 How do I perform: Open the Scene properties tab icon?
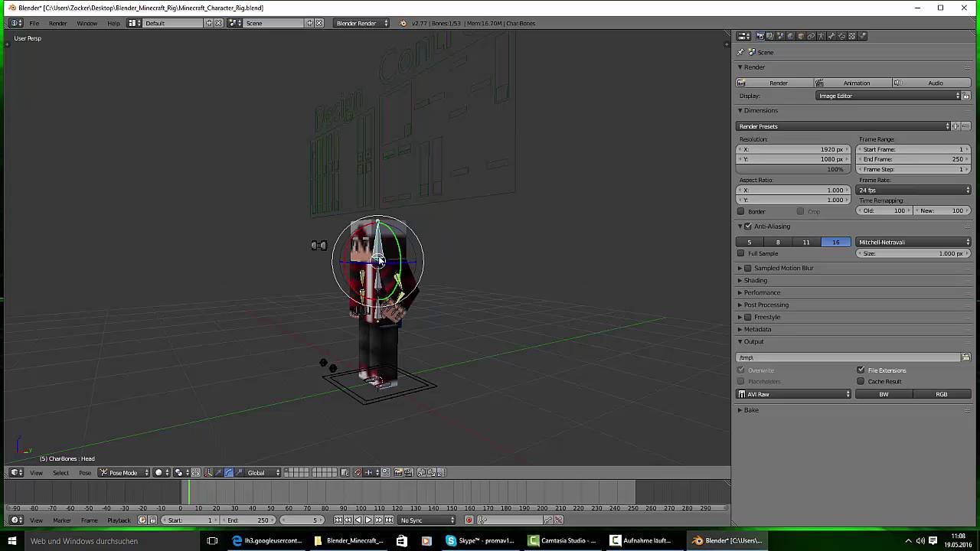781,36
